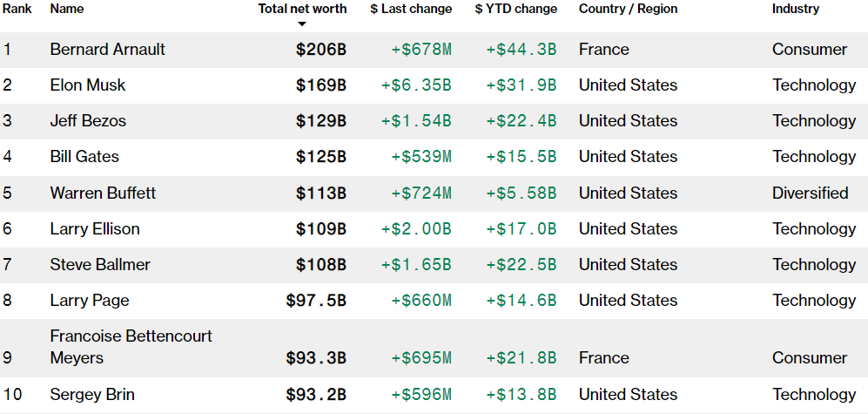Sort table by Rank column header
This screenshot has height=414, width=868.
point(17,9)
